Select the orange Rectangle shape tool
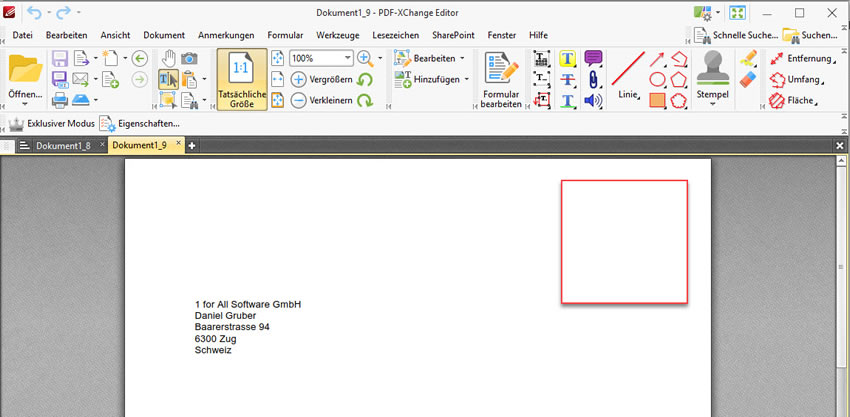This screenshot has width=850, height=417. (658, 100)
